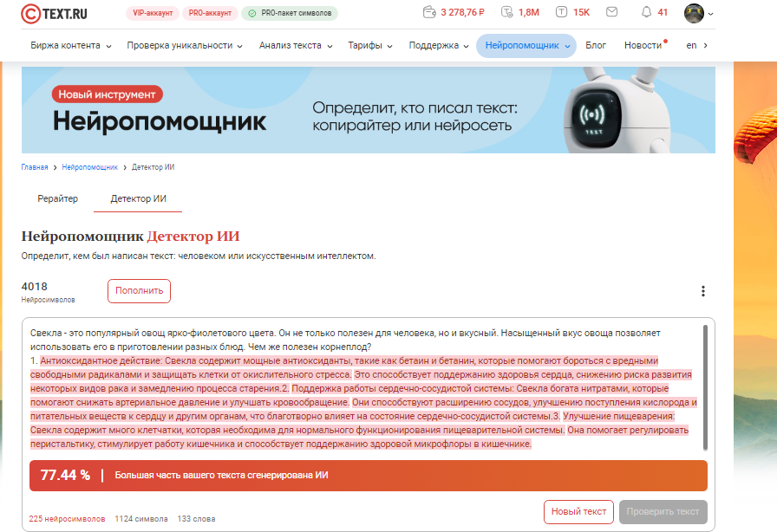Switch to the Рерайтер tab
Image resolution: width=777 pixels, height=532 pixels.
coord(57,198)
